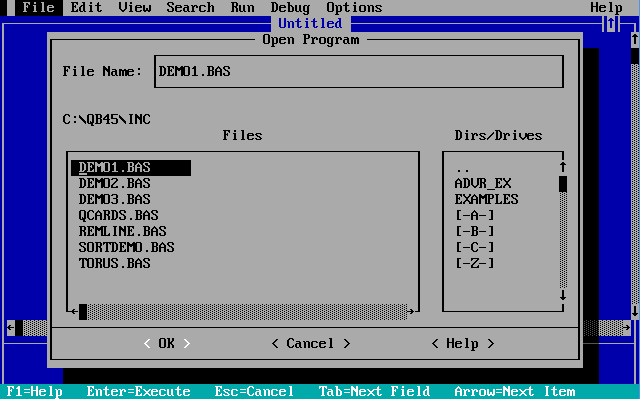Screen dimensions: 640x399
Task: Click Esc=Cancel in status bar
Action: [x=254, y=391]
